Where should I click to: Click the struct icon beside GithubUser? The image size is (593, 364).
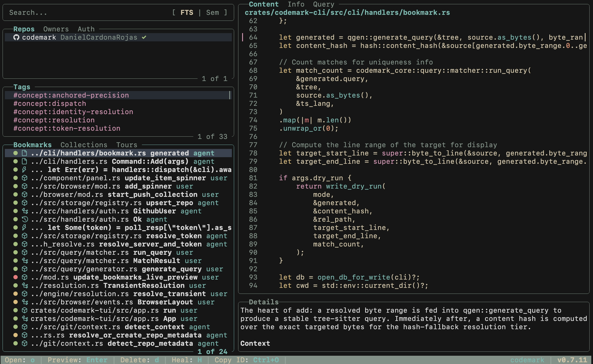coord(25,211)
